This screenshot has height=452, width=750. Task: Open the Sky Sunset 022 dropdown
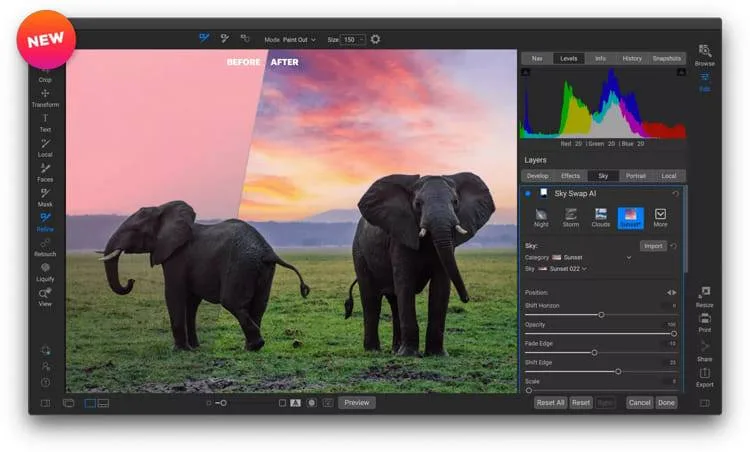565,268
